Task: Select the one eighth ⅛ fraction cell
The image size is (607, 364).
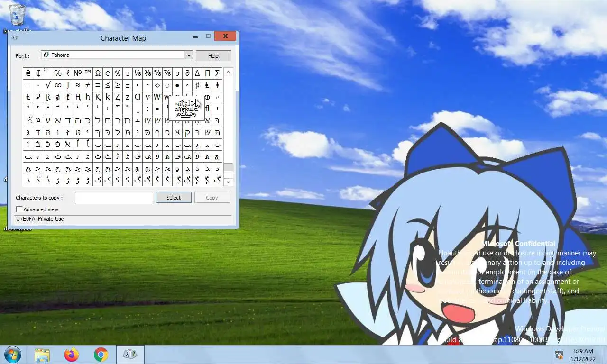Action: pyautogui.click(x=138, y=73)
